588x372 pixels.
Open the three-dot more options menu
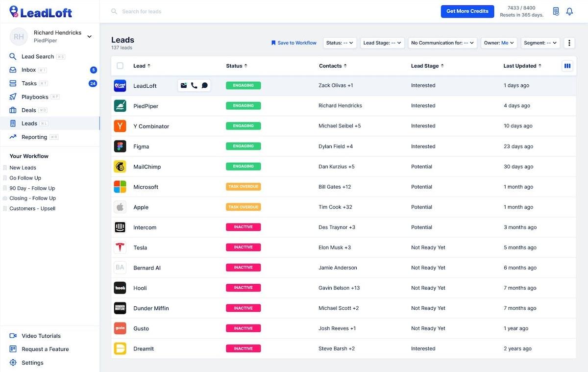(x=569, y=43)
